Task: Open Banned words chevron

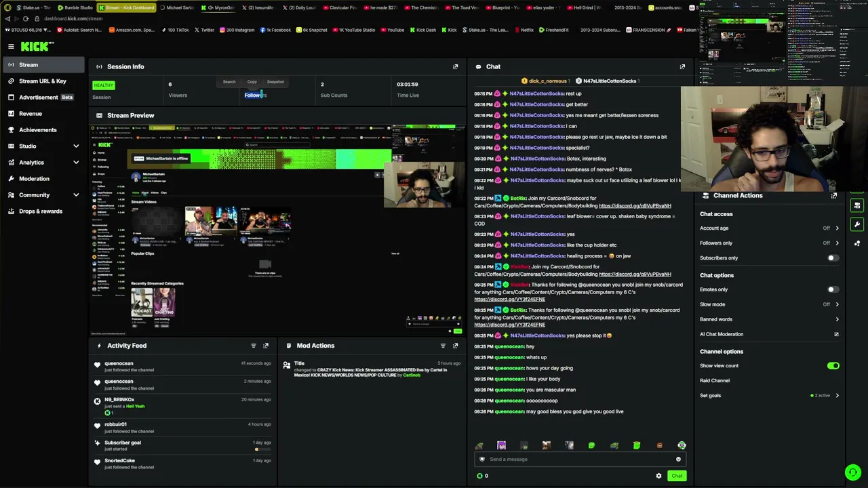Action: pos(837,319)
